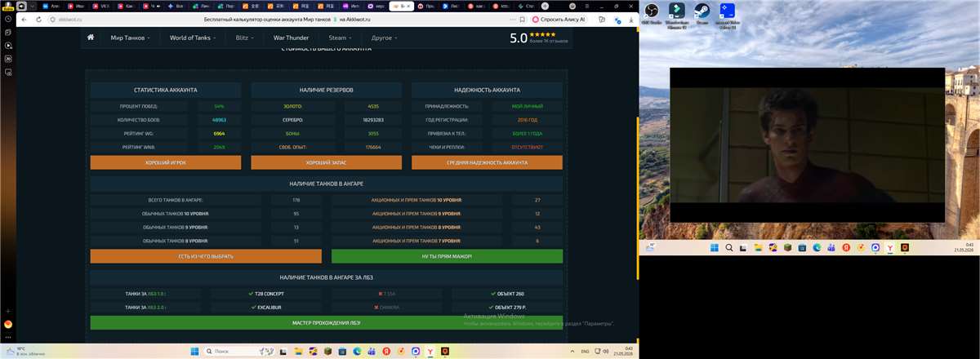Open the volume speaker tray icon

click(605, 352)
